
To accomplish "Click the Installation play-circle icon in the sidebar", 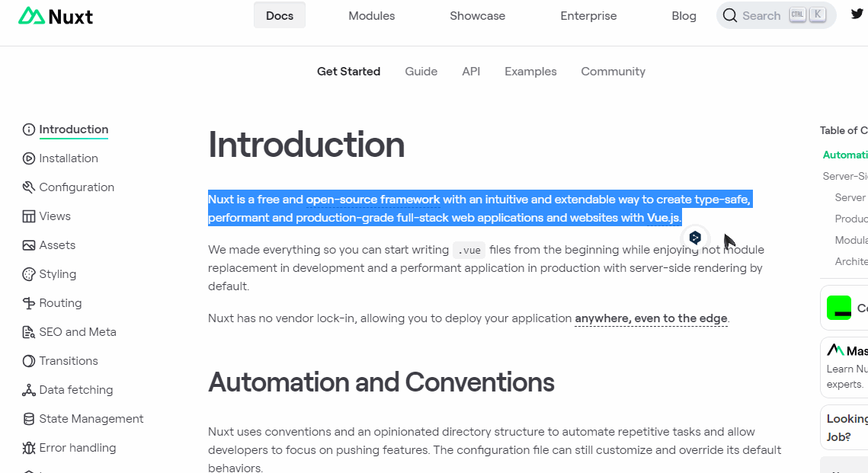I will point(29,158).
